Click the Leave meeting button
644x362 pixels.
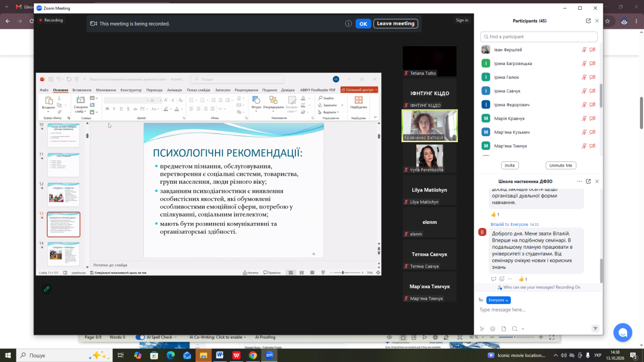coord(396,23)
